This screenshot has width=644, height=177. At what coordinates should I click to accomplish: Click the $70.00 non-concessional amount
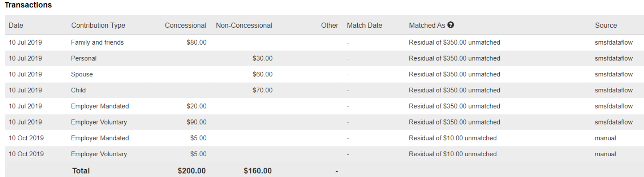click(262, 90)
